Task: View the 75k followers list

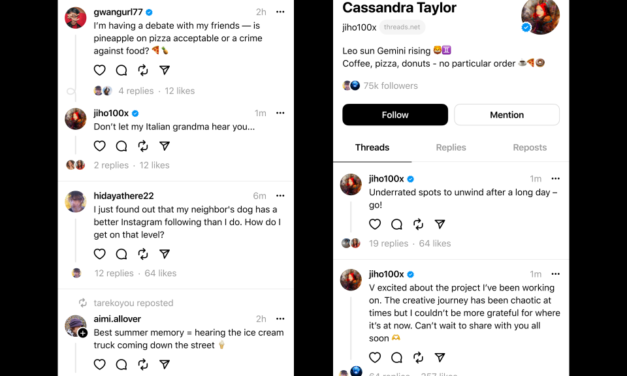Action: pyautogui.click(x=390, y=86)
